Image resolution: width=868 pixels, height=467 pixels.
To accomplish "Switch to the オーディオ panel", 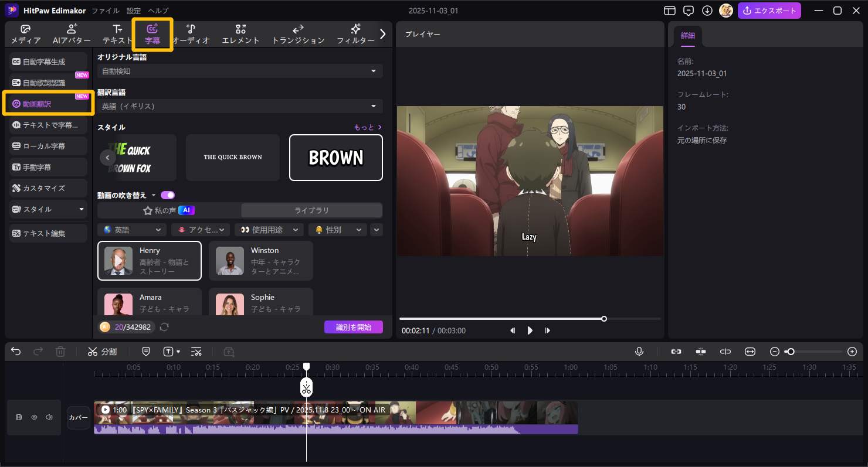I will [x=191, y=33].
